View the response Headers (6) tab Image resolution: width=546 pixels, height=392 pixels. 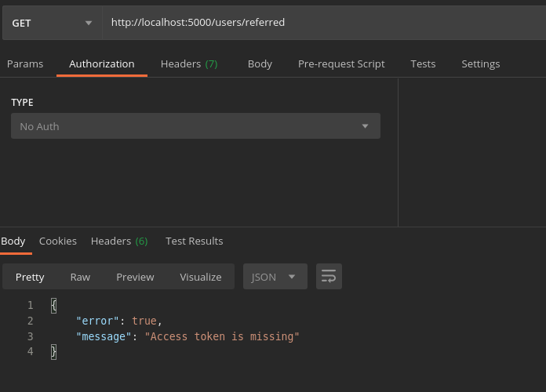[119, 241]
